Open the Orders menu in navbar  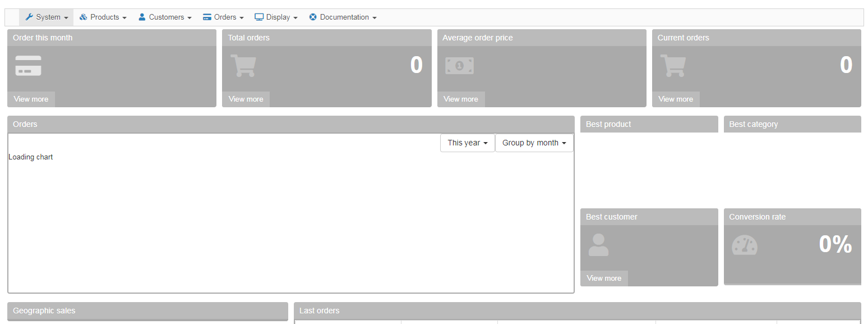[223, 17]
